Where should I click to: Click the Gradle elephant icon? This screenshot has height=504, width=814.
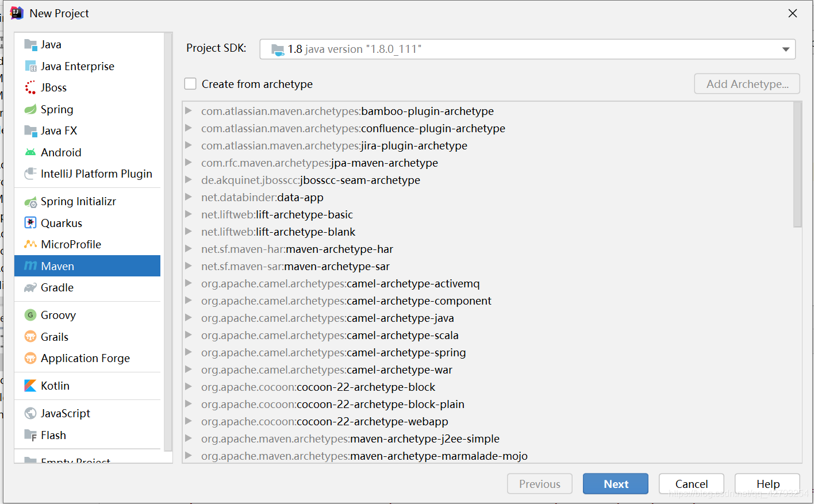click(30, 288)
